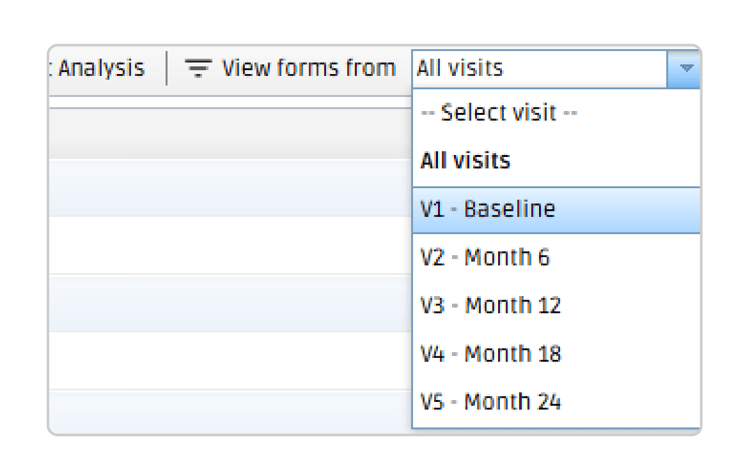Filter forms by V4 - Month 18
Image resolution: width=750 pixels, height=460 pixels.
point(491,353)
